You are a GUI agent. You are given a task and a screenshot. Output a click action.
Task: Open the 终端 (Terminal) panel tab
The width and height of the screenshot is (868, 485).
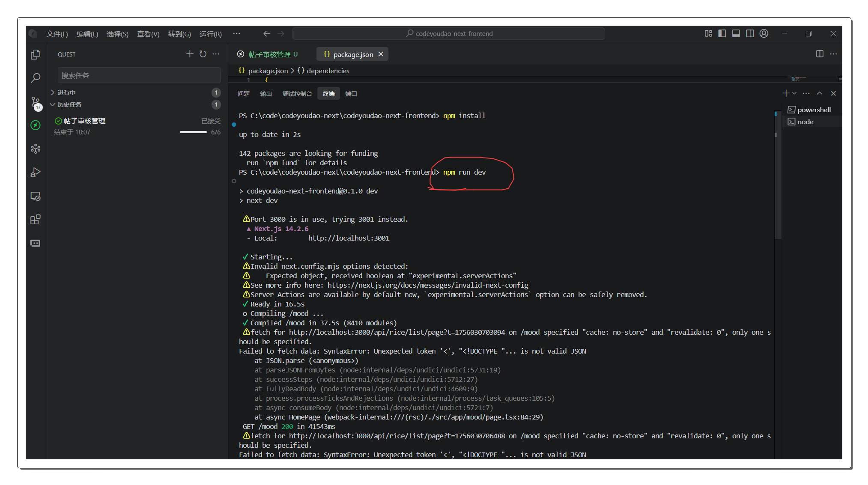(x=328, y=94)
